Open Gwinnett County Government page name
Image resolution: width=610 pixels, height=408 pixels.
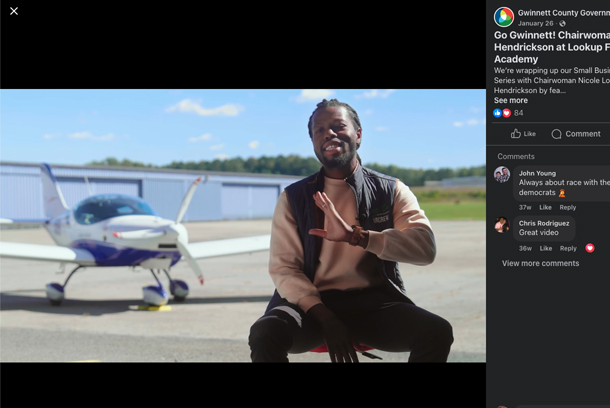click(564, 13)
